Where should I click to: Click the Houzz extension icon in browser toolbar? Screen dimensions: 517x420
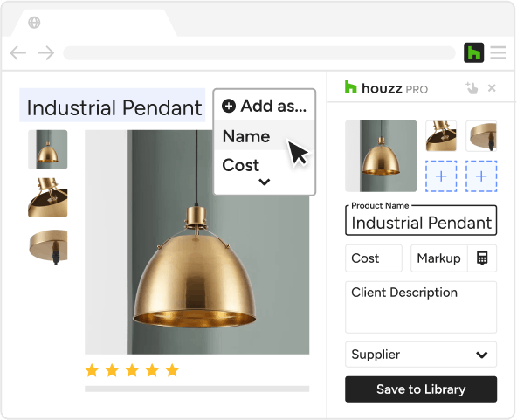[473, 52]
